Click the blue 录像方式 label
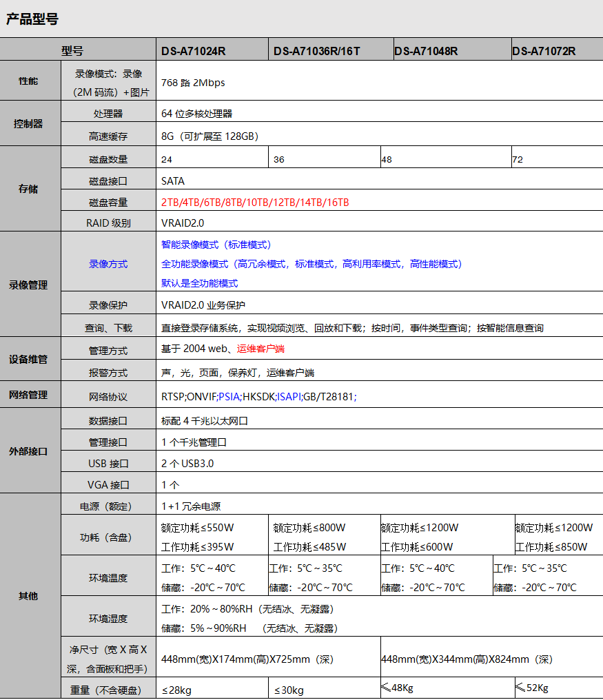Screen dimensions: 603x700 [x=108, y=264]
